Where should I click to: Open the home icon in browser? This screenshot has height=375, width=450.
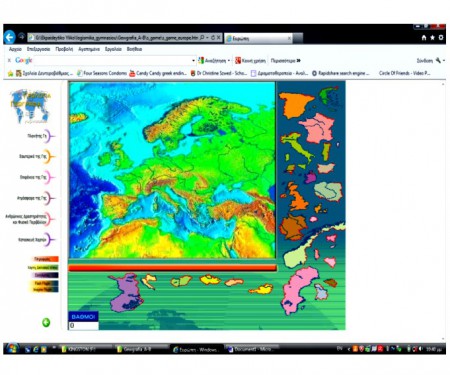(x=424, y=38)
